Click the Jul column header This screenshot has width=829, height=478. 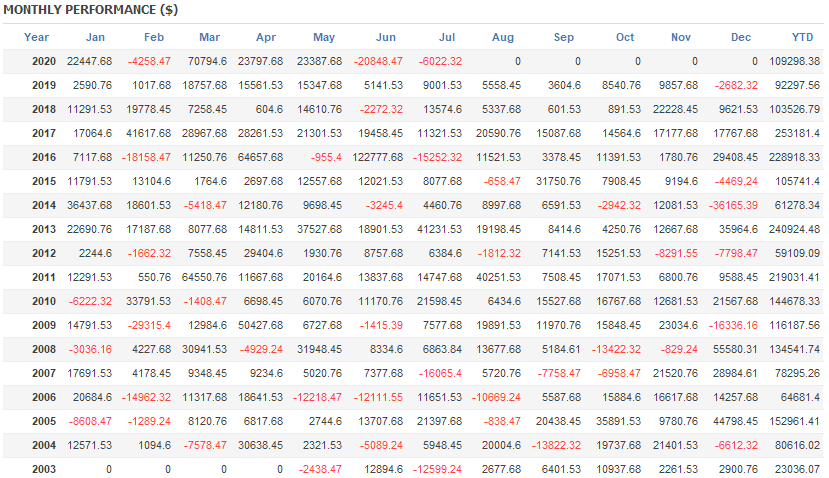coord(447,37)
